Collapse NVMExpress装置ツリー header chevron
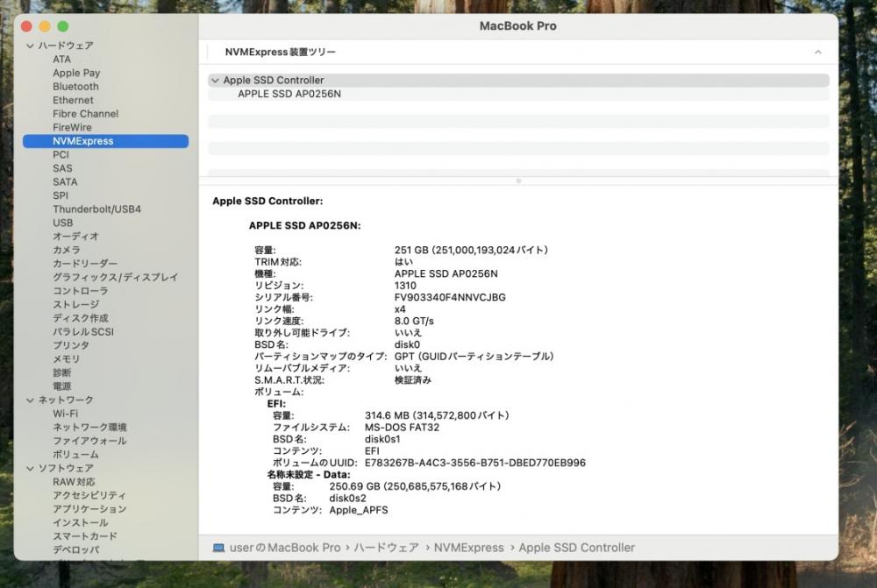 pyautogui.click(x=817, y=52)
